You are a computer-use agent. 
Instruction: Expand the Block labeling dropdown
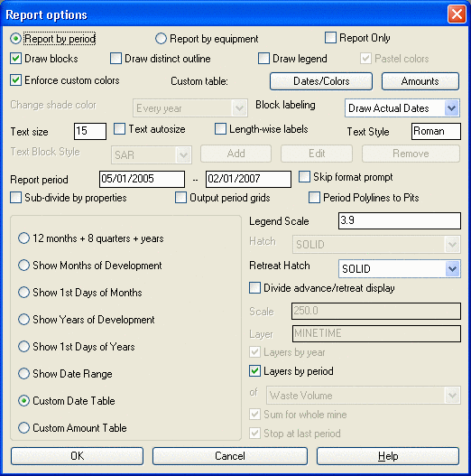point(451,108)
